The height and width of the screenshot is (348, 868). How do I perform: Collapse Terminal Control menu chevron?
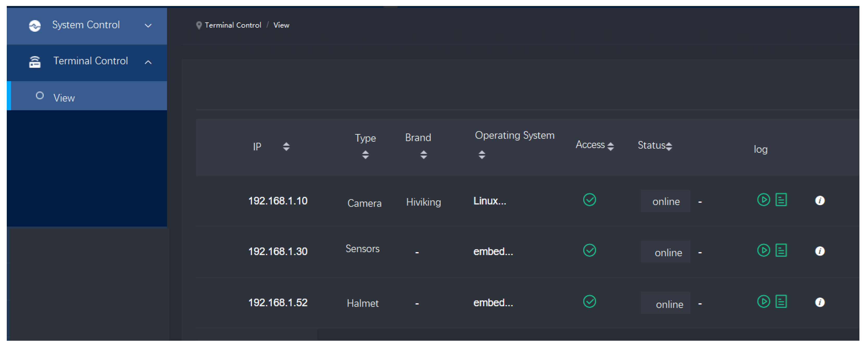tap(148, 62)
